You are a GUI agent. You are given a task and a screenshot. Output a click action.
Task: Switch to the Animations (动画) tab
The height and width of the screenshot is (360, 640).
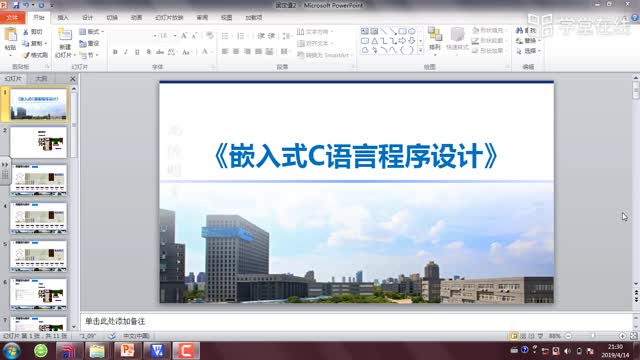(136, 18)
